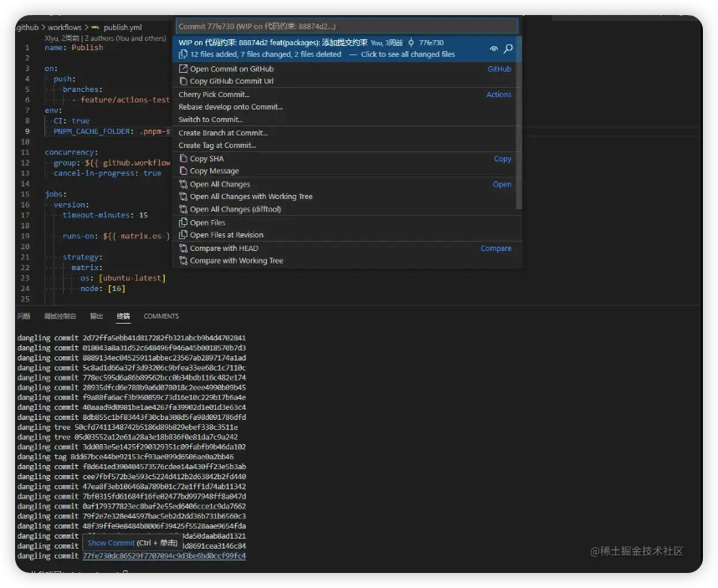Click 'CI: true' on line 8
Screen dimensions: 718x588
pyautogui.click(x=71, y=120)
